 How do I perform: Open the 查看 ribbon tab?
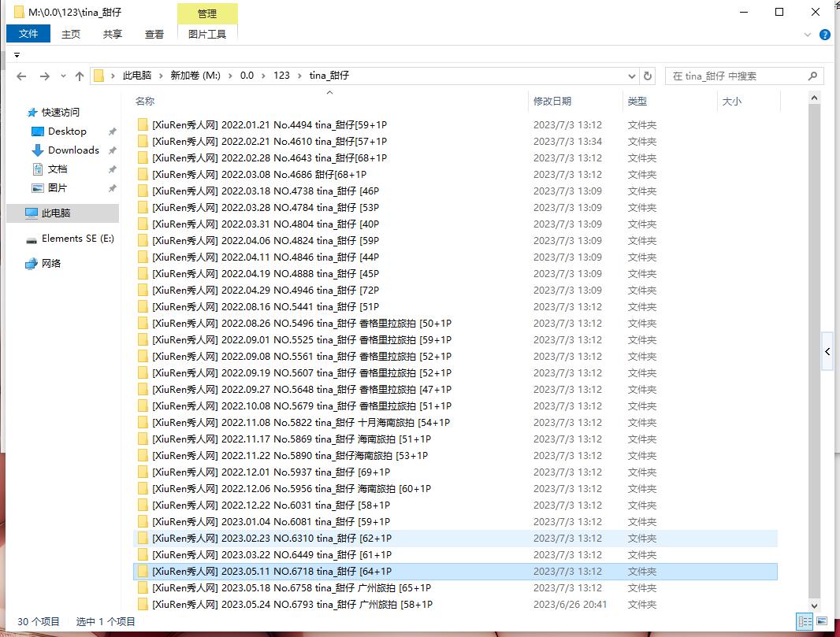click(154, 35)
